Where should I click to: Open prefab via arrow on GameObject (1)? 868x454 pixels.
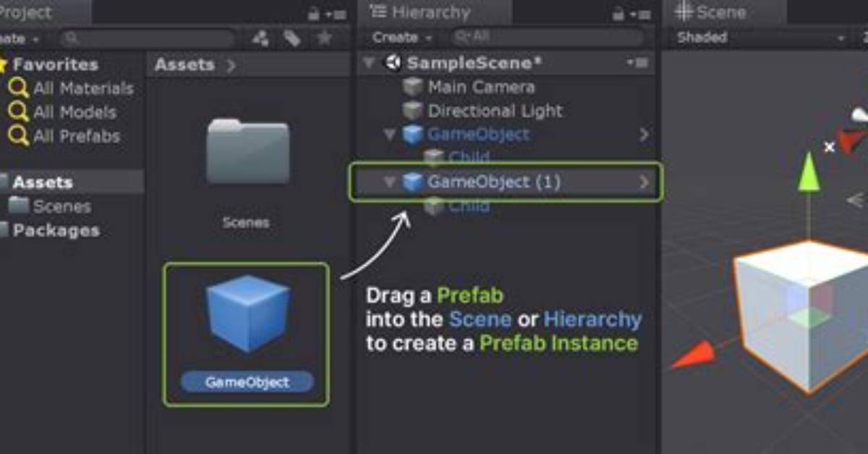(644, 182)
